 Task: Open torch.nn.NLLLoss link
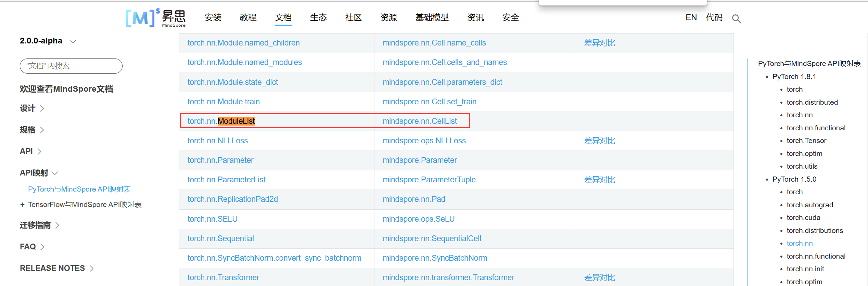(218, 141)
